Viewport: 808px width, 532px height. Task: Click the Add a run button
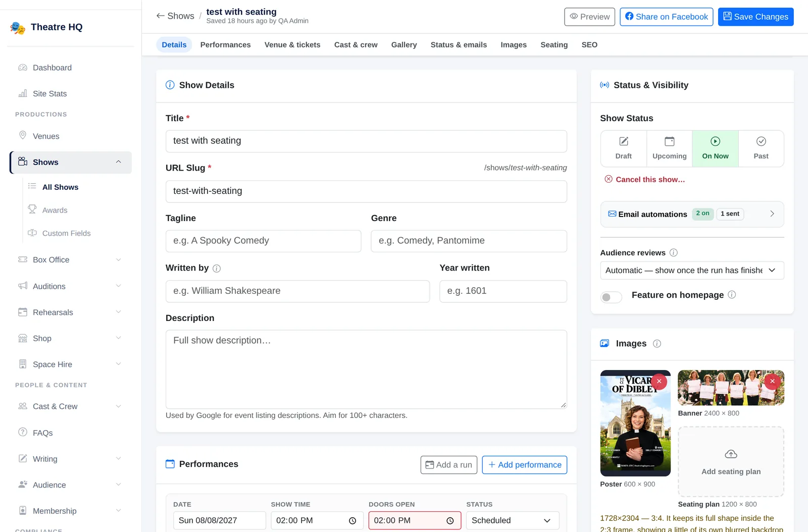[x=449, y=465]
